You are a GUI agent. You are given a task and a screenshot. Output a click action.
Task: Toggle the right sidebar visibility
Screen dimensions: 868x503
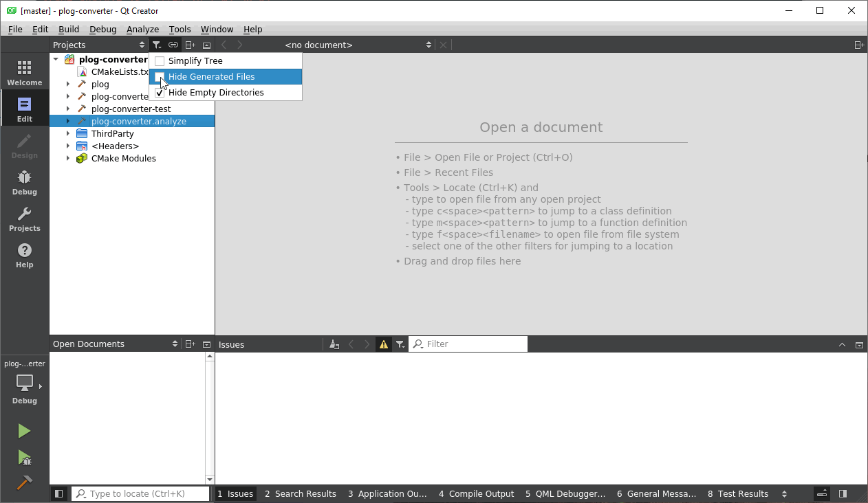point(843,493)
